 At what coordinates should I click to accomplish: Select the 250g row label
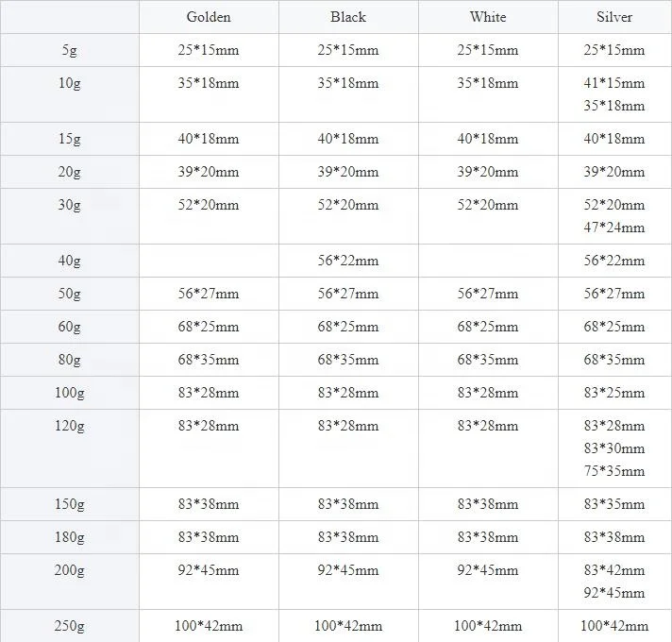point(69,625)
